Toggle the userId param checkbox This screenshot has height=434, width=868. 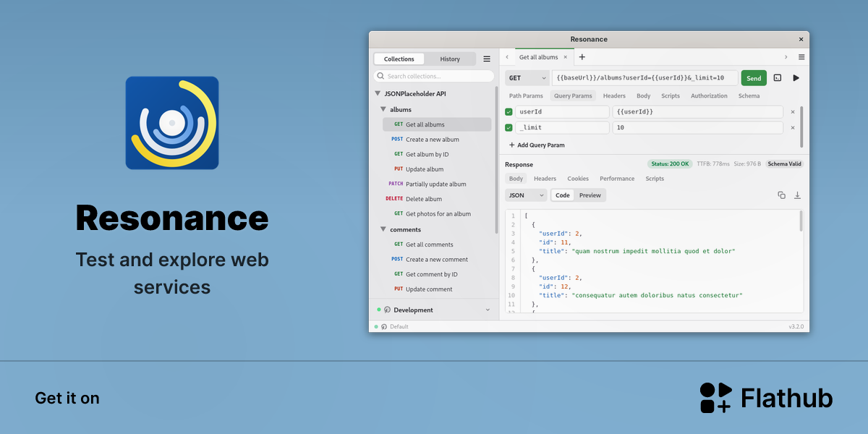(x=509, y=112)
